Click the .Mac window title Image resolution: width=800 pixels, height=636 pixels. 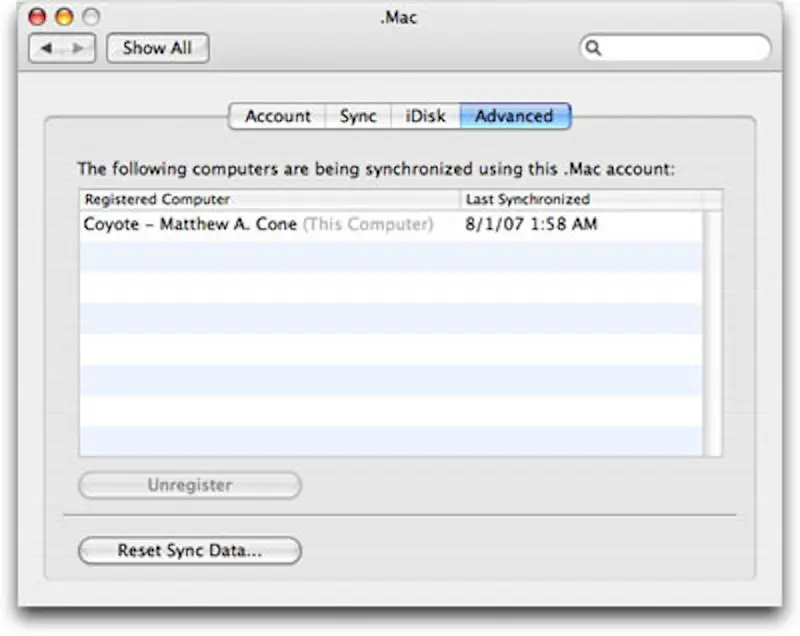[398, 16]
